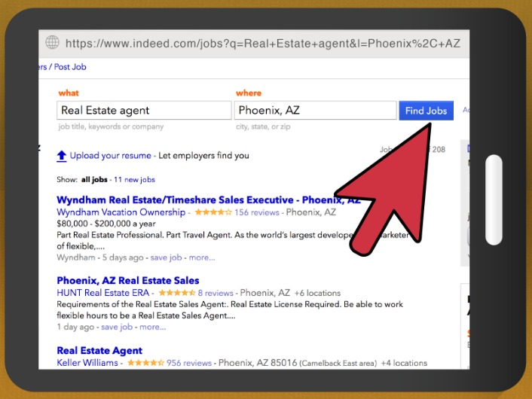
Task: Open the Post Job link
Action: click(x=69, y=67)
